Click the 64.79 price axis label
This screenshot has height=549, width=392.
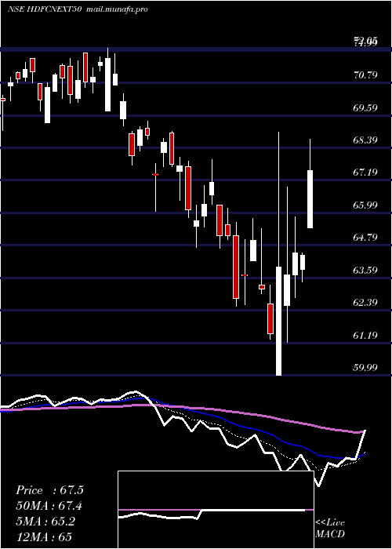point(365,238)
